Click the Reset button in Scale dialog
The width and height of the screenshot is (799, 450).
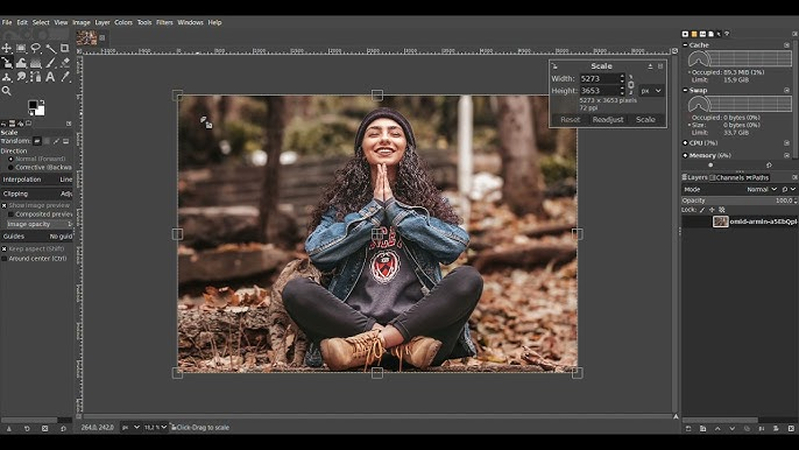pyautogui.click(x=570, y=120)
